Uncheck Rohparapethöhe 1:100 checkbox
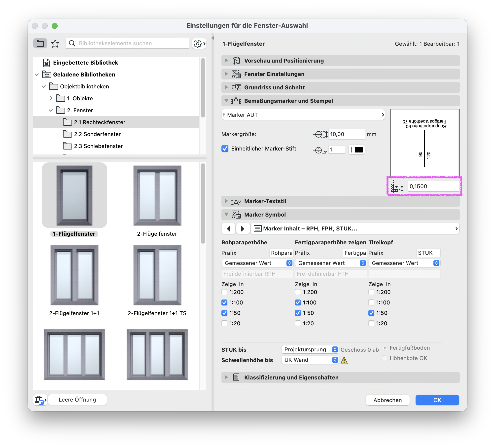This screenshot has width=495, height=448. [x=224, y=302]
